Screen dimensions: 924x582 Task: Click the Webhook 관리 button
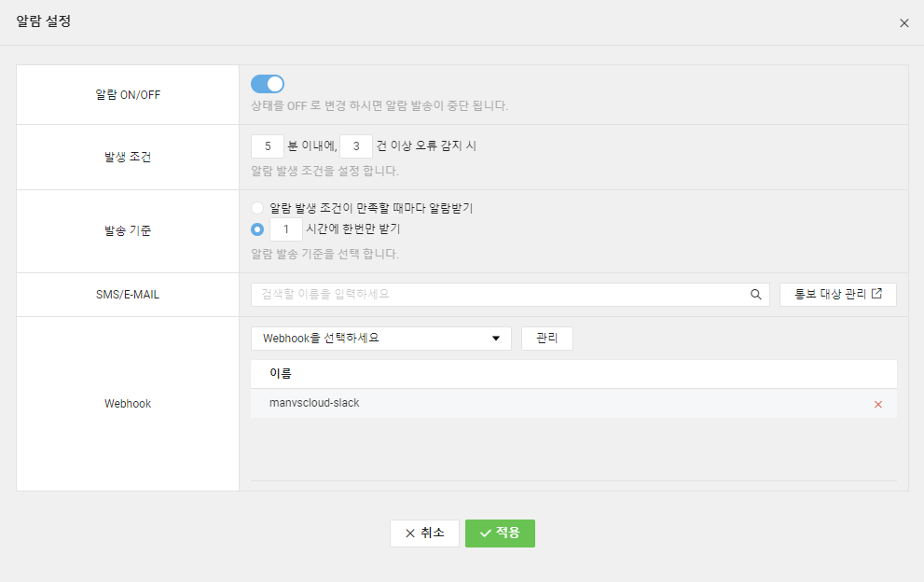pyautogui.click(x=547, y=339)
